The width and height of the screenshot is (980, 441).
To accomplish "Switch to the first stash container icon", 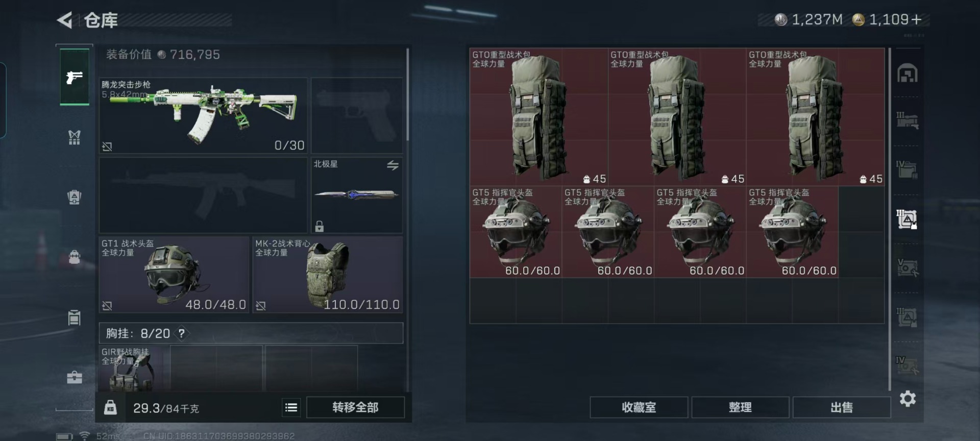I will pos(908,73).
